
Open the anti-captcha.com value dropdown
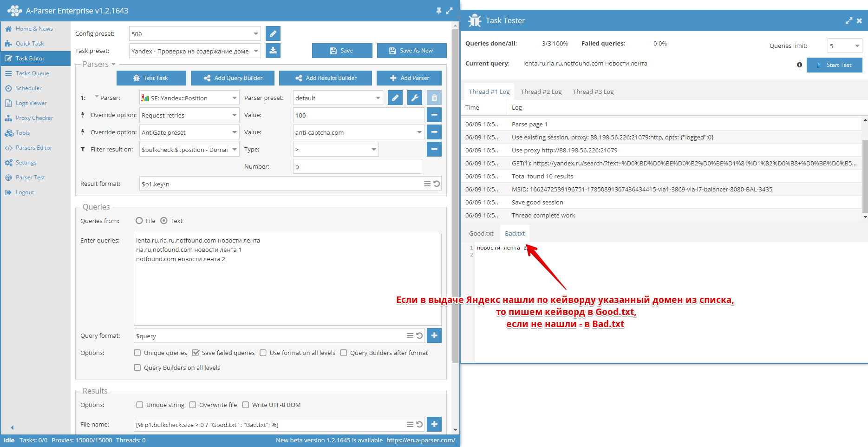[x=419, y=132]
